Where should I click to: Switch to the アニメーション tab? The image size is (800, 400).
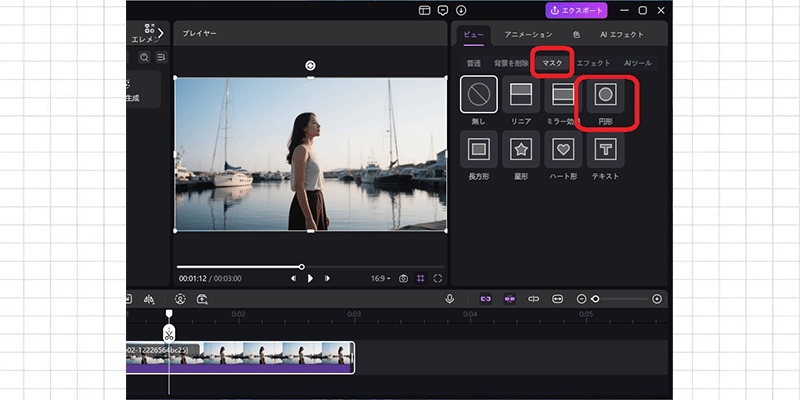(528, 34)
